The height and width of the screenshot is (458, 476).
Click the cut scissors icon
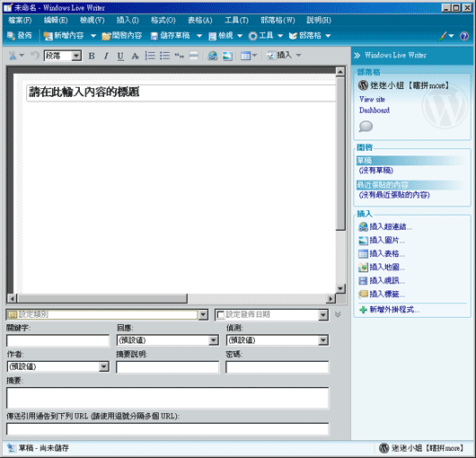click(x=13, y=56)
